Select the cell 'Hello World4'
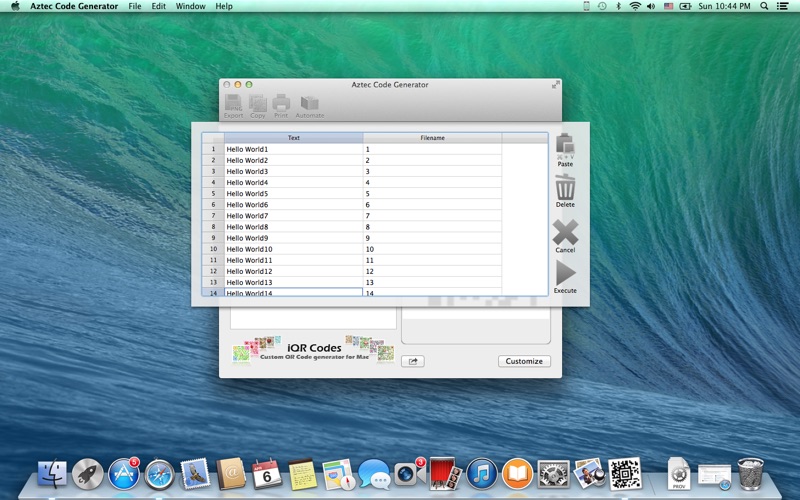 [x=293, y=183]
